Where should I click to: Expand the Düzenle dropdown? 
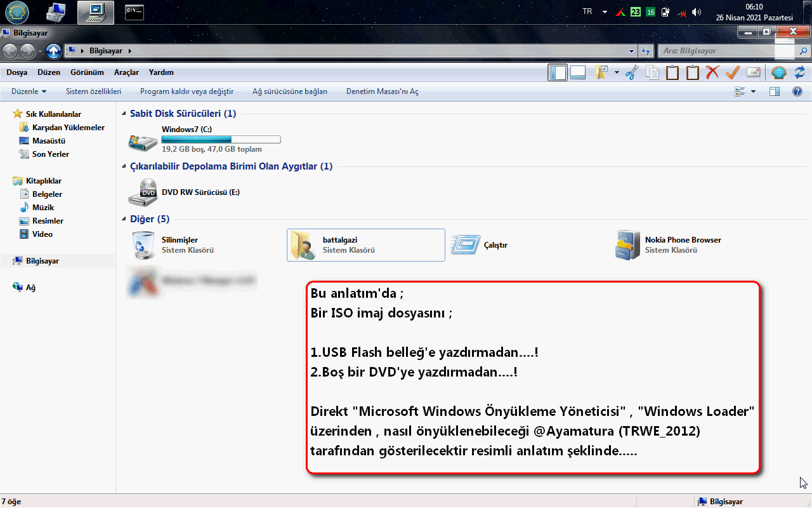coord(29,91)
